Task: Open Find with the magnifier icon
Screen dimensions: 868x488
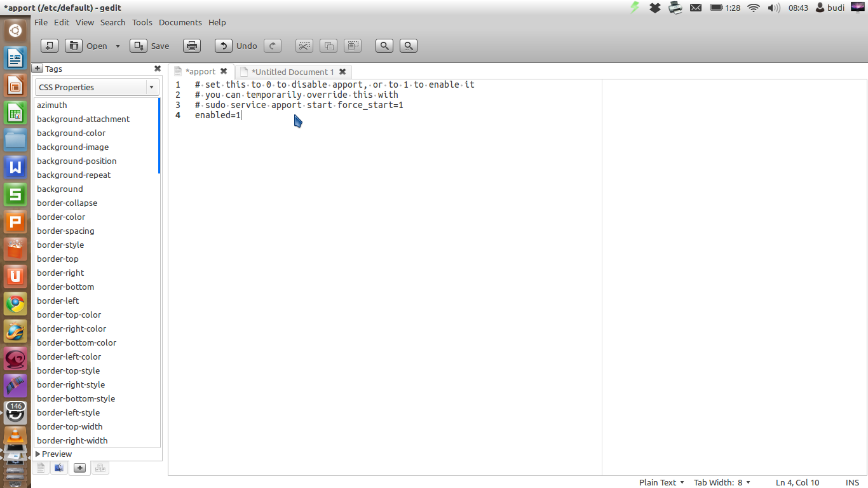Action: [x=384, y=46]
